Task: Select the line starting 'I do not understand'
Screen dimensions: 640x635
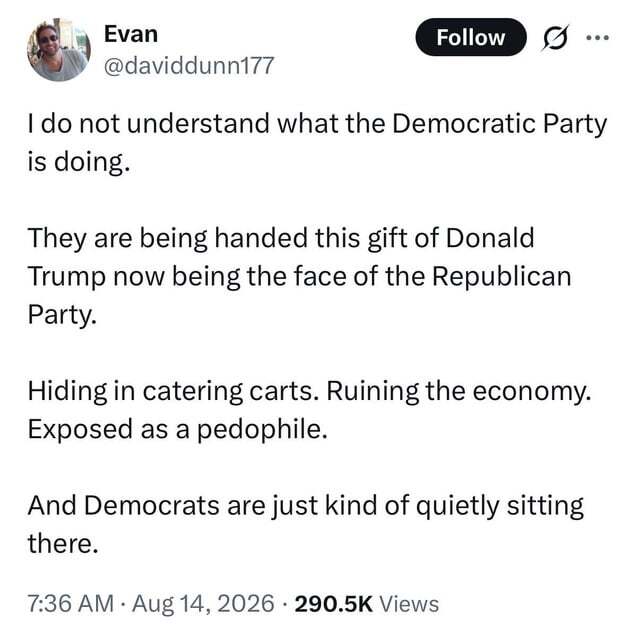Action: point(317,124)
